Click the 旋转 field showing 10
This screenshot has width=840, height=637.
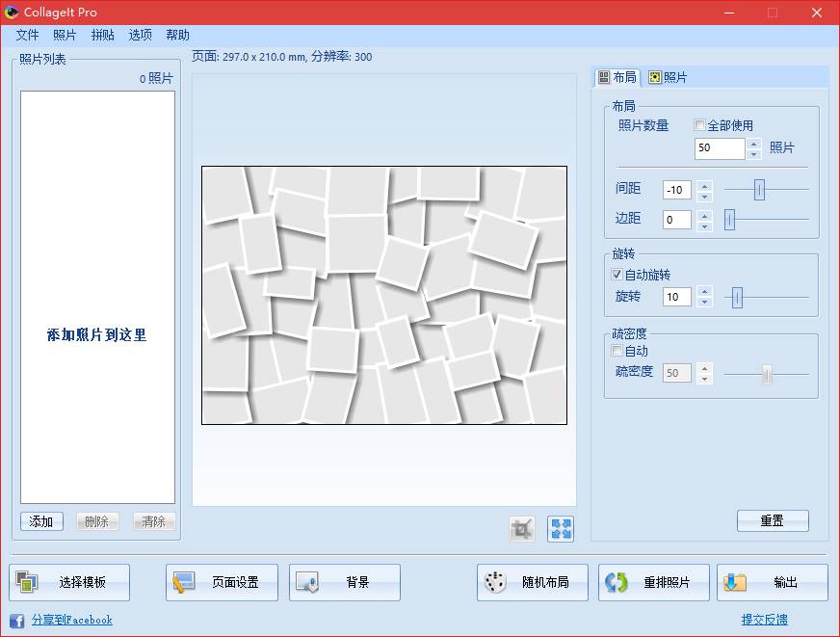676,297
